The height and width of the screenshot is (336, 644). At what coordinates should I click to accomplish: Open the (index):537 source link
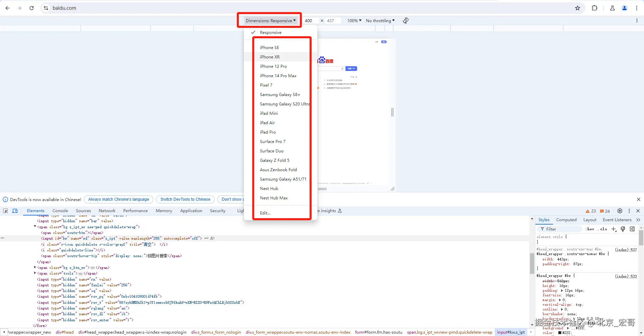coord(626,250)
